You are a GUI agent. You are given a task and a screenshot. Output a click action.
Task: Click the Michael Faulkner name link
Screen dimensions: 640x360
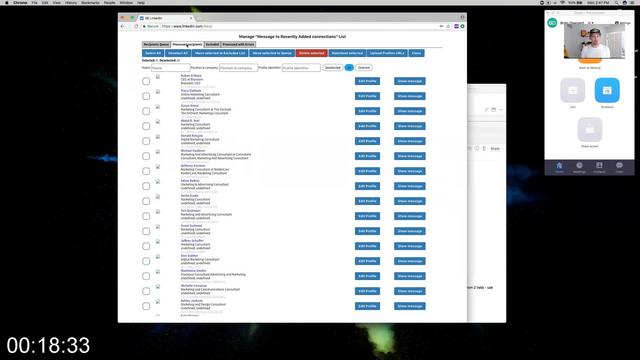click(193, 151)
